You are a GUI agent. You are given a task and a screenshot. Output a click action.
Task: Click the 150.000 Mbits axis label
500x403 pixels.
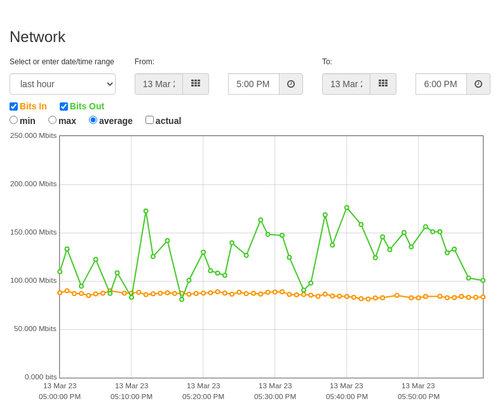pos(33,232)
